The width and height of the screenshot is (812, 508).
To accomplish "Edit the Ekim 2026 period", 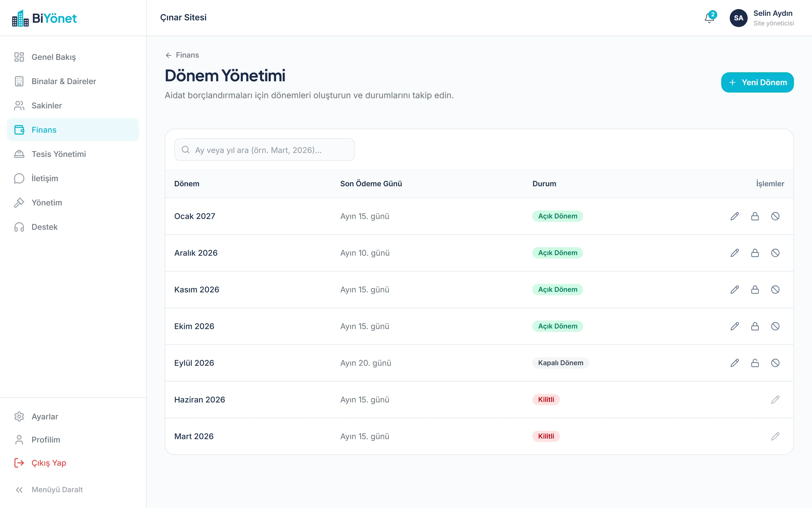I will (734, 326).
